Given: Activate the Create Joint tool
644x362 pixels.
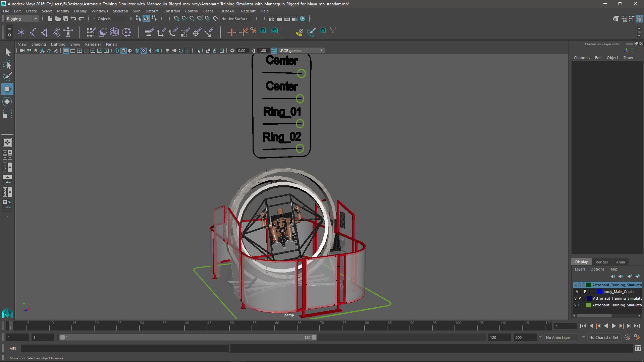Looking at the screenshot, I should point(33,32).
